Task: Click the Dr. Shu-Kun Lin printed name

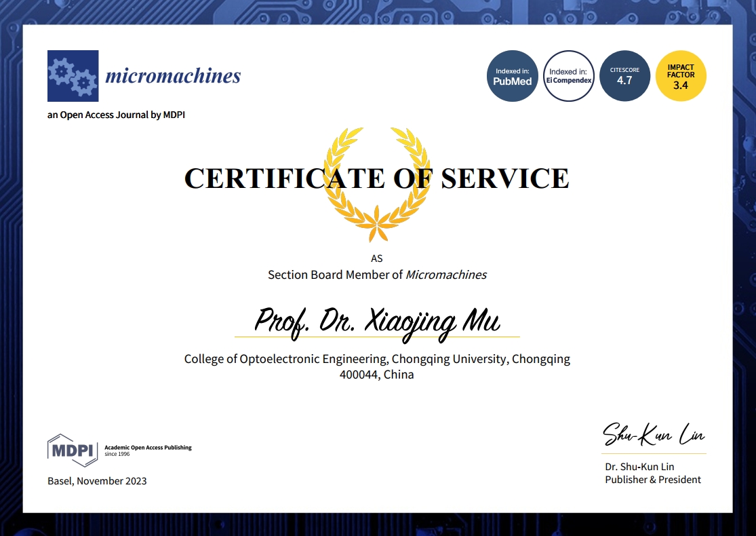Action: pos(639,467)
